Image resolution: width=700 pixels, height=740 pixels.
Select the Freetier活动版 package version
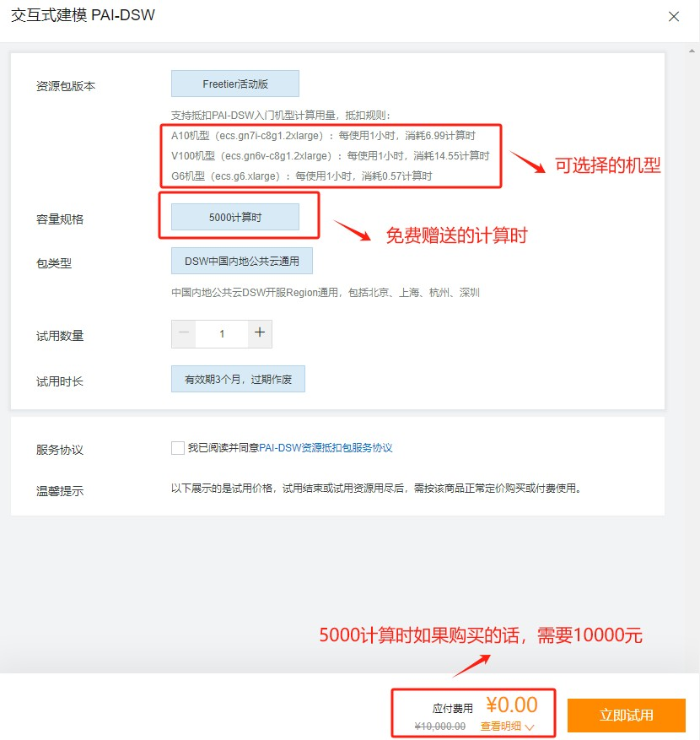click(x=235, y=84)
